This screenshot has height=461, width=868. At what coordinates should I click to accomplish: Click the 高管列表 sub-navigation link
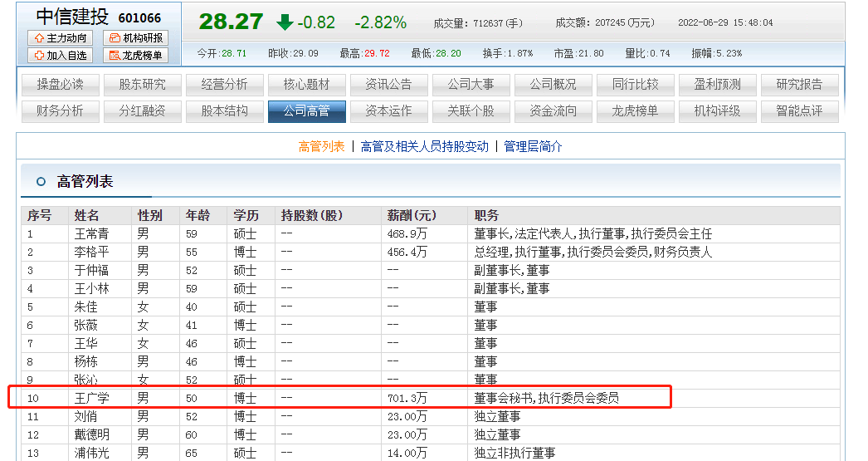[x=322, y=147]
